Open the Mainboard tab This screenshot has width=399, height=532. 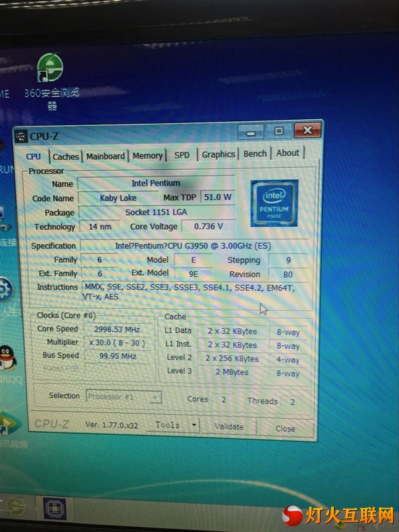[106, 156]
